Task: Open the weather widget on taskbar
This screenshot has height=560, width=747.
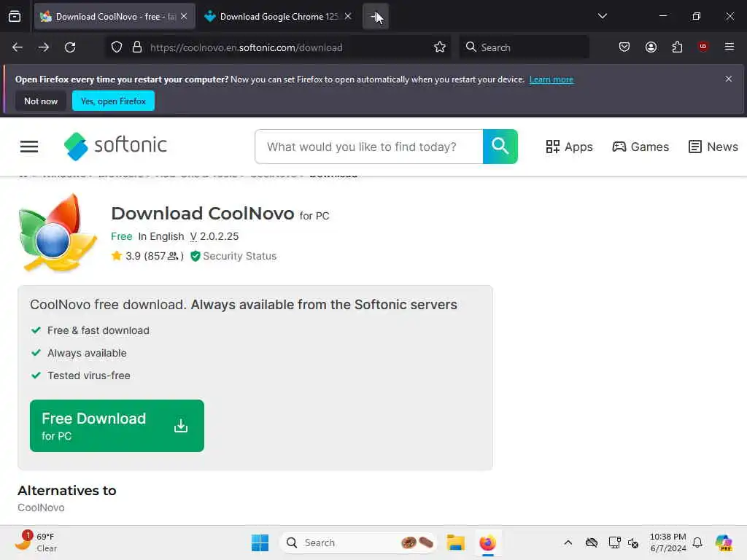Action: pos(36,542)
